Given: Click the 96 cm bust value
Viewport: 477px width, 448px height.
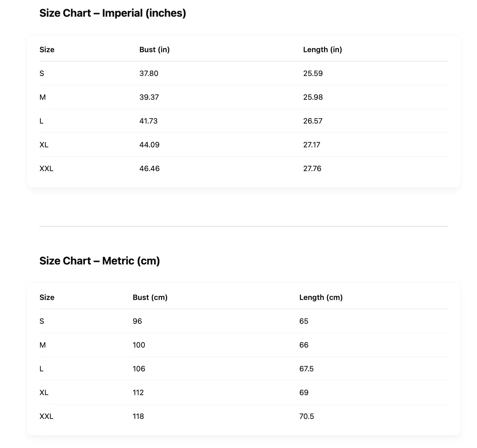Looking at the screenshot, I should coord(137,321).
